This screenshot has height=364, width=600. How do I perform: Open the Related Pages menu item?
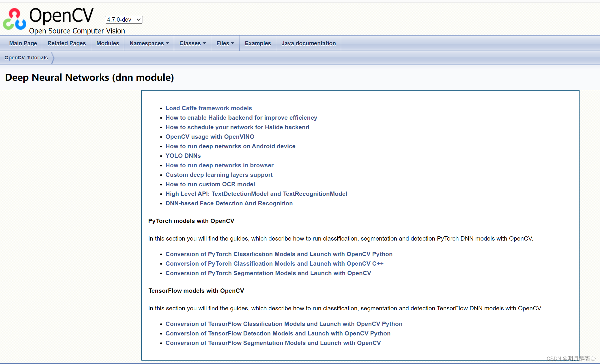click(67, 43)
